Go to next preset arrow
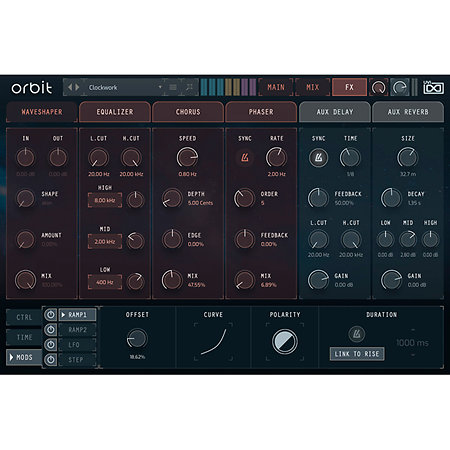The width and height of the screenshot is (450, 450). click(x=77, y=87)
